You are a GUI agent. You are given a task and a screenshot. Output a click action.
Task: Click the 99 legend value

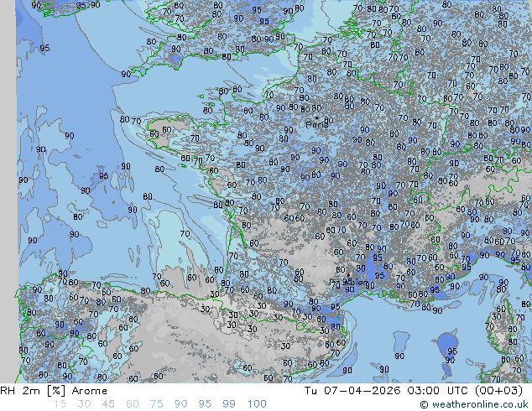click(x=230, y=404)
